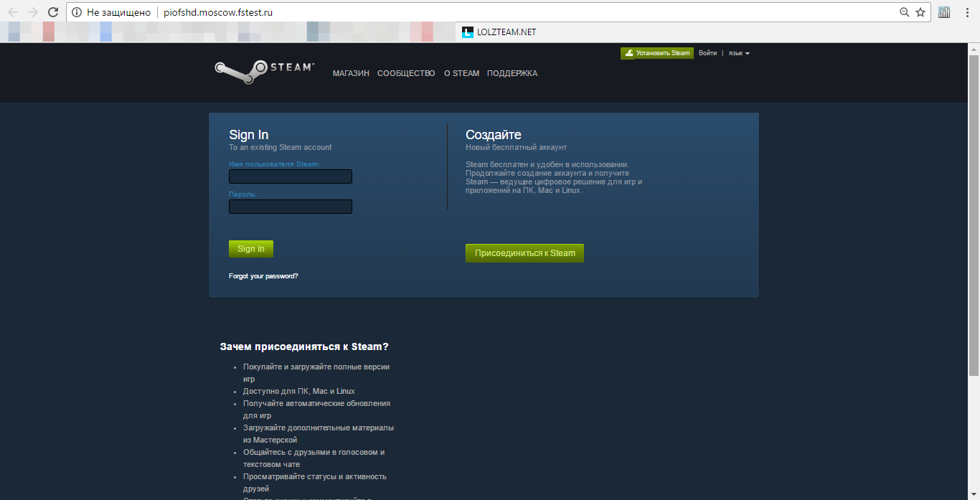Click the extension icon beside bookmark star

click(944, 12)
